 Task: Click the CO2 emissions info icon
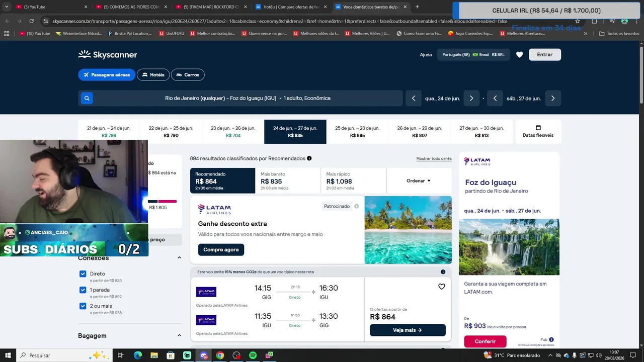click(x=443, y=272)
